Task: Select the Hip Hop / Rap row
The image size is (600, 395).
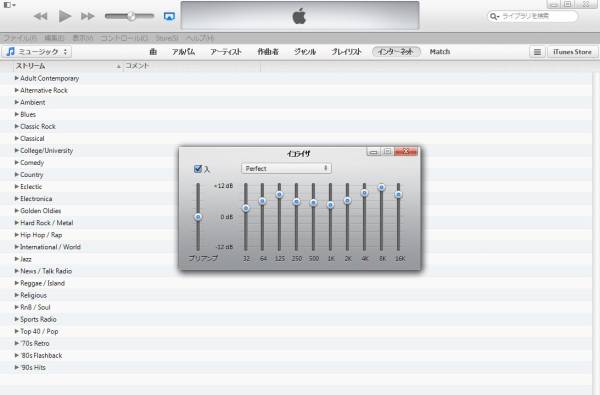Action: pos(297,235)
